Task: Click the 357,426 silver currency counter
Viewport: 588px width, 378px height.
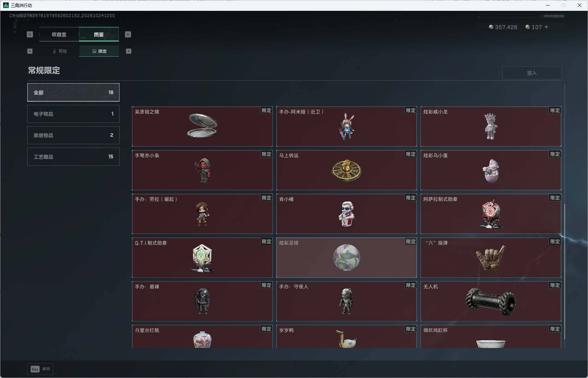Action: [503, 27]
